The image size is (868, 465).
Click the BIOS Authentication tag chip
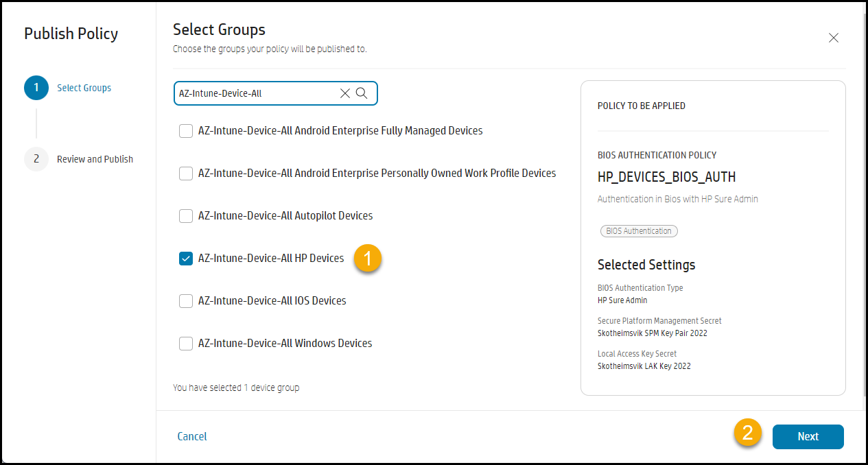pos(639,231)
